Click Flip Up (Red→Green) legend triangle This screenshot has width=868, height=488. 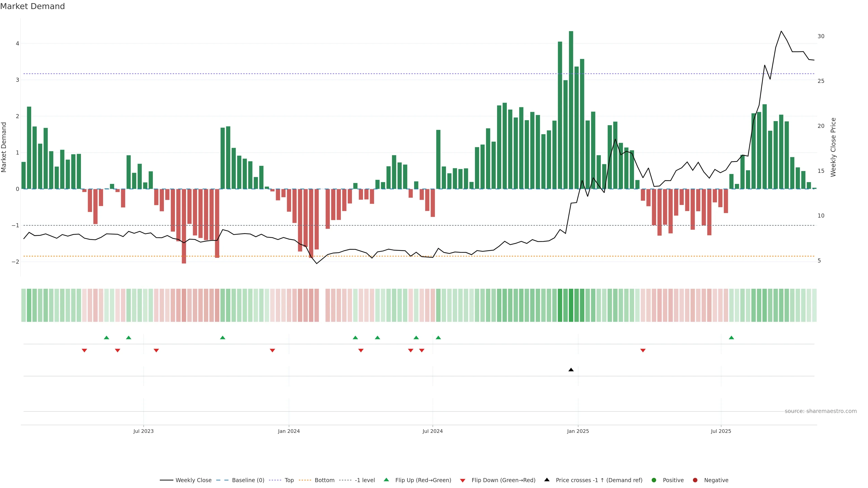(387, 480)
